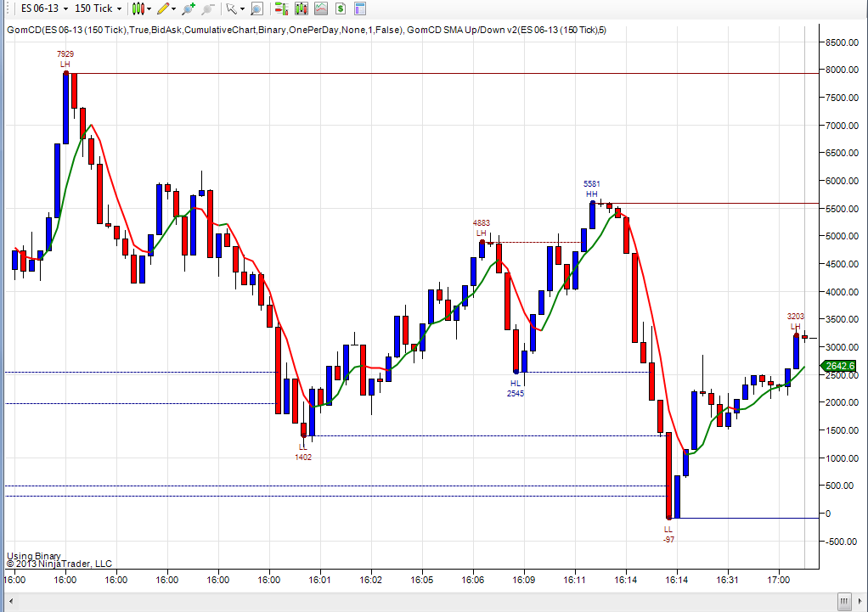Image resolution: width=868 pixels, height=612 pixels.
Task: Select the pencil drawing tools icon
Action: tap(163, 8)
